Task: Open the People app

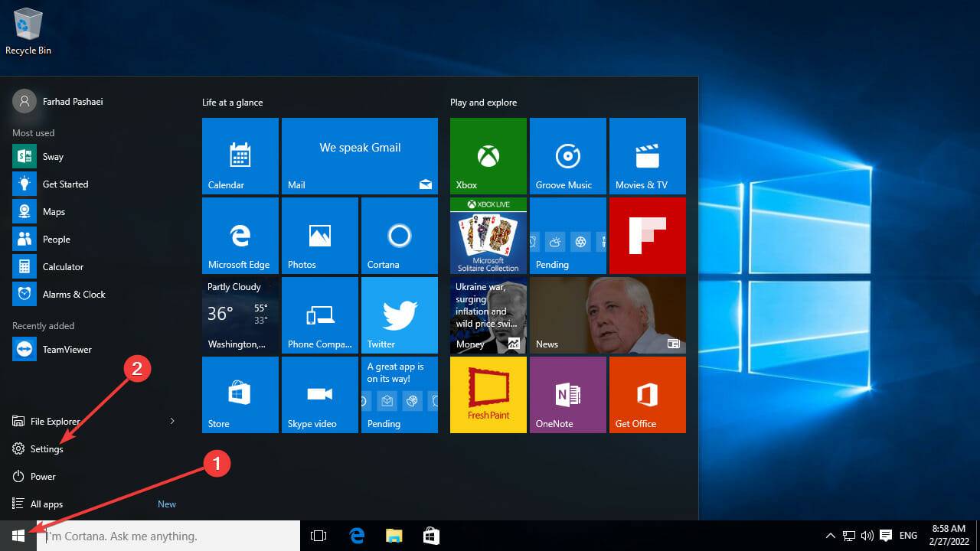Action: (x=56, y=239)
